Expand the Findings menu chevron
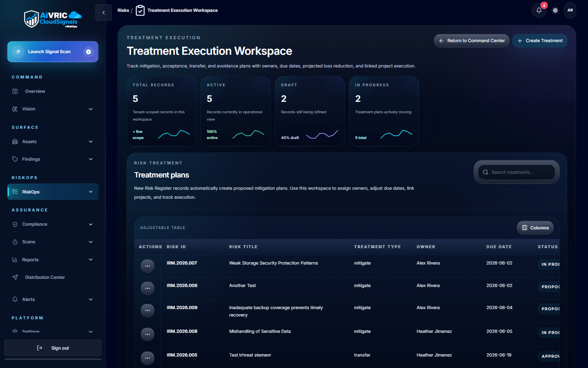 91,159
